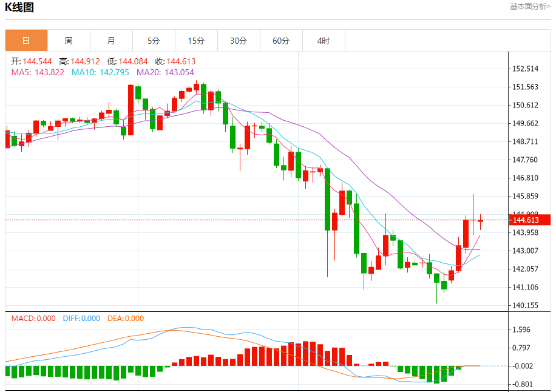Click the high price 高:144.912
Screen dimensions: 556x392
[x=80, y=61]
